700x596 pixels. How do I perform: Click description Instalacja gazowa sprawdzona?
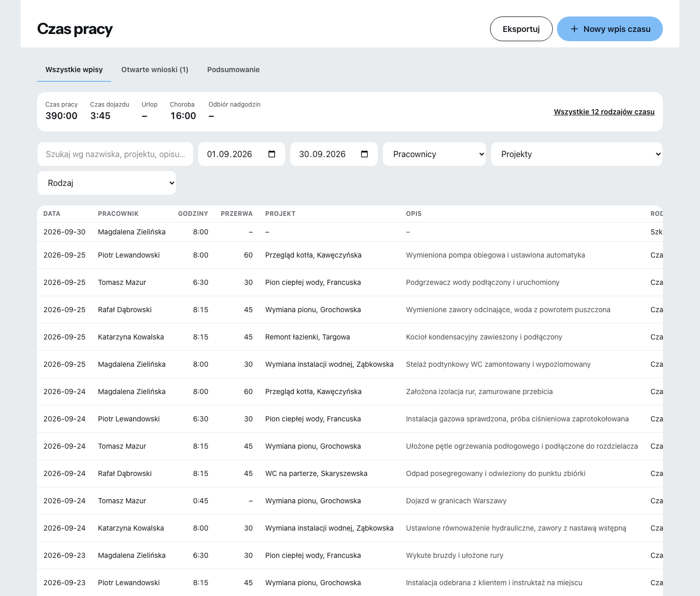[x=517, y=419]
